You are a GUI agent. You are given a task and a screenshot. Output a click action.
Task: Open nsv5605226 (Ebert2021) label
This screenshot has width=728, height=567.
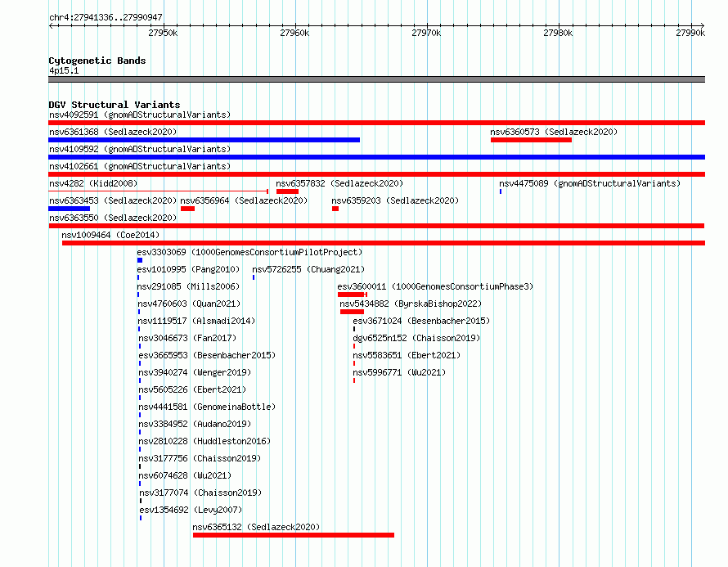192,389
